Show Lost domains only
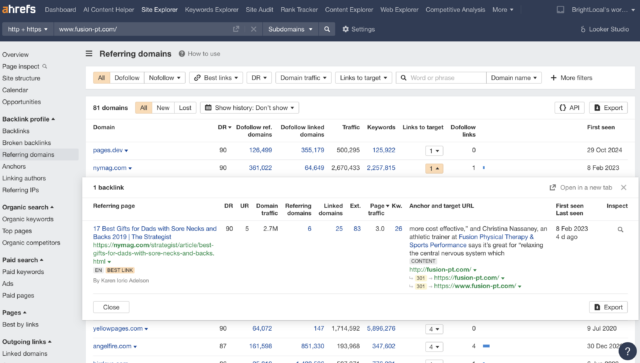Image resolution: width=640 pixels, height=363 pixels. point(185,108)
